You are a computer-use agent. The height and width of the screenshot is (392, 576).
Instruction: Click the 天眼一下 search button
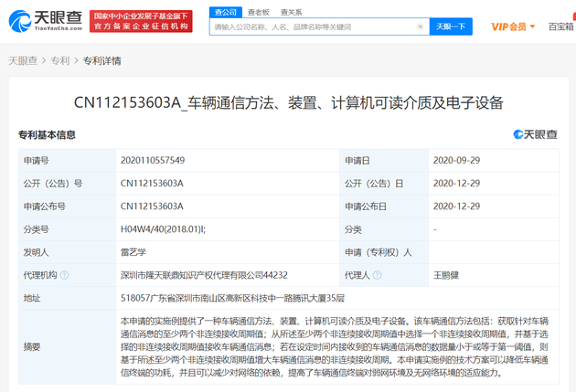[x=451, y=26]
